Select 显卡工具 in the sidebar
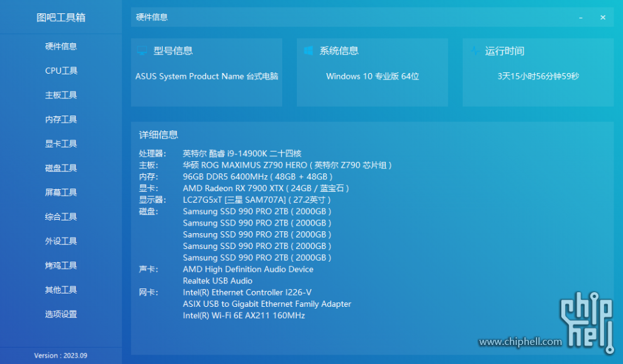This screenshot has height=364, width=623. [61, 144]
